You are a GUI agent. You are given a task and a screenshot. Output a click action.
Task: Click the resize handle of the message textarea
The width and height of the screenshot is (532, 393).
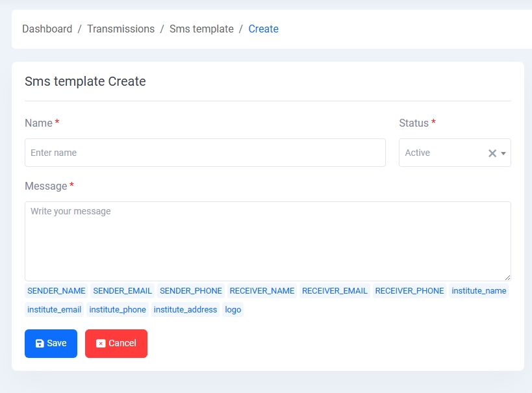tap(509, 277)
